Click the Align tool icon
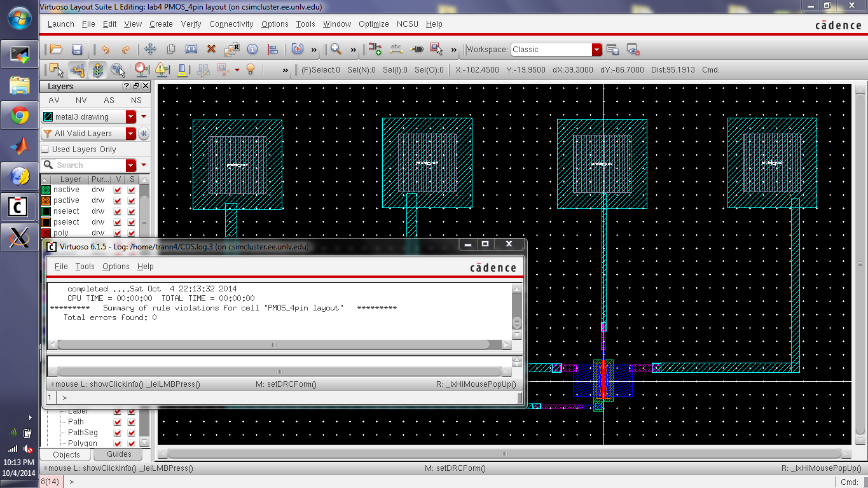 [273, 49]
